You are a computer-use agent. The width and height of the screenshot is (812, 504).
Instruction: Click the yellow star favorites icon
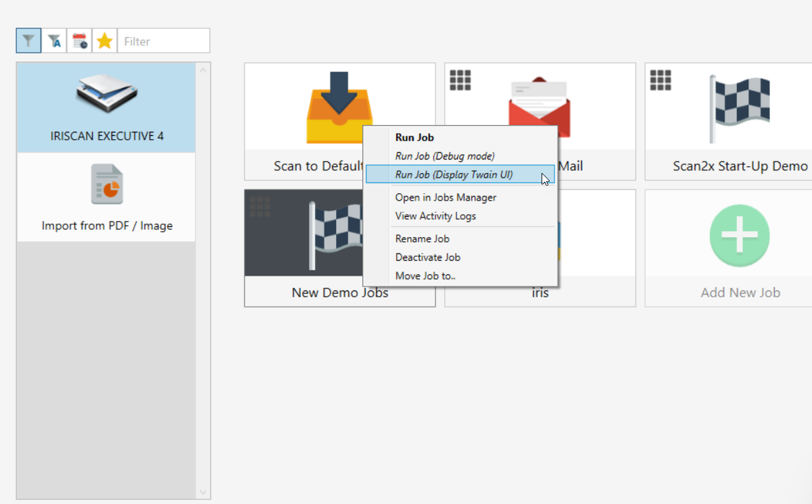105,41
